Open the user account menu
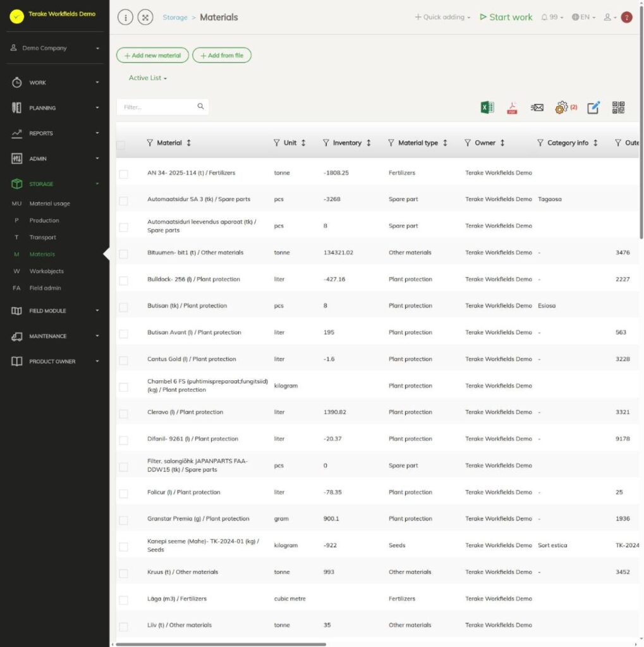The width and height of the screenshot is (644, 647). (609, 17)
